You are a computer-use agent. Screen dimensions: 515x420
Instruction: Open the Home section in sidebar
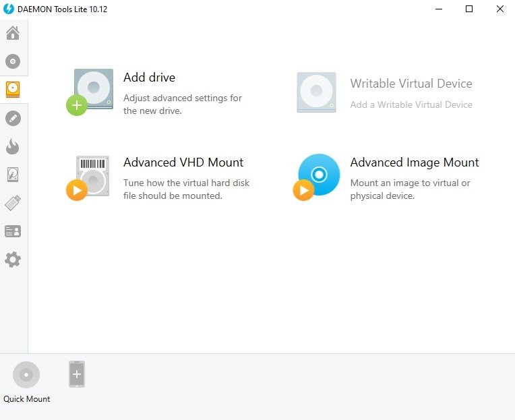pyautogui.click(x=13, y=33)
